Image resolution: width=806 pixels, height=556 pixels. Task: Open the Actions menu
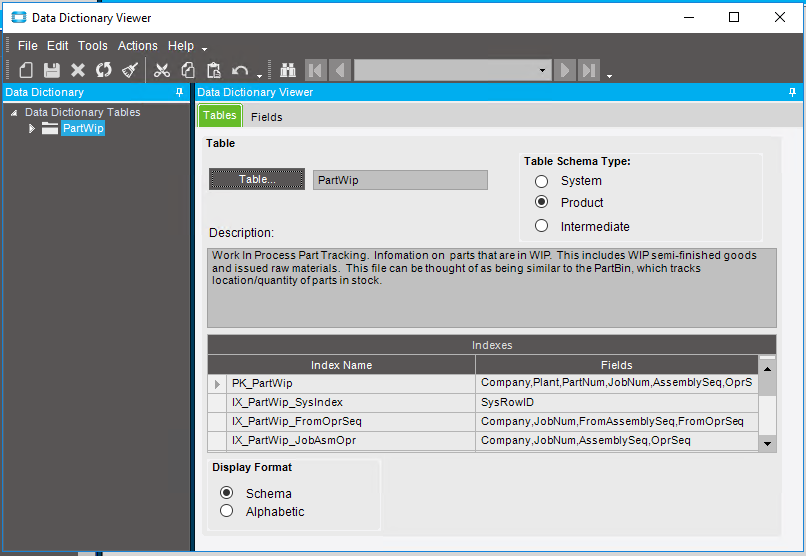137,46
